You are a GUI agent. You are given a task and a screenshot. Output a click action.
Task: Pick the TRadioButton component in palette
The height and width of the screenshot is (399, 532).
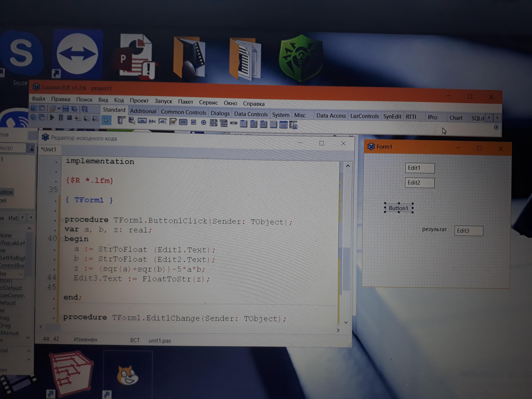click(x=203, y=123)
